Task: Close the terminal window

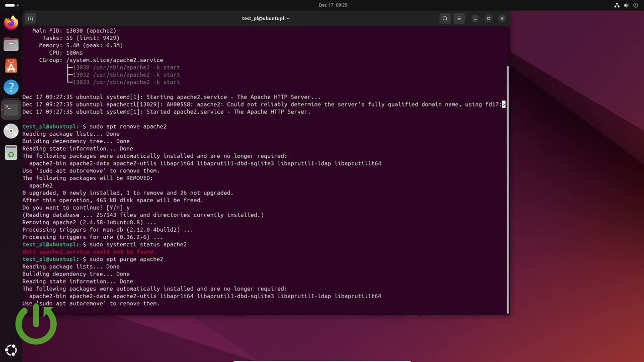Action: 502,19
